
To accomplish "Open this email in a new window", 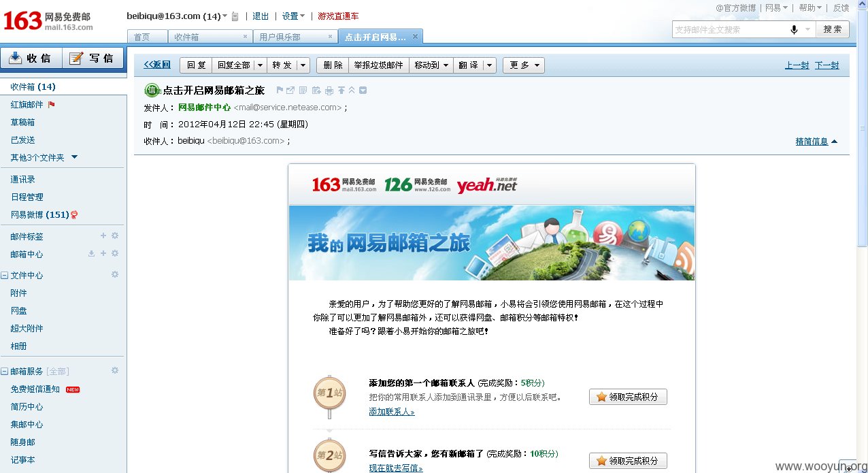I will [x=290, y=90].
